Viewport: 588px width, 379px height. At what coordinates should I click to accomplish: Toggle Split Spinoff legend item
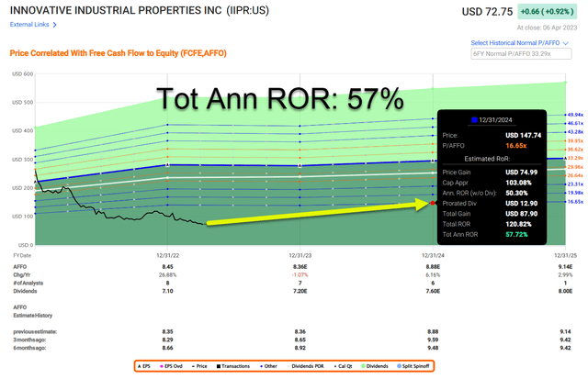(413, 366)
